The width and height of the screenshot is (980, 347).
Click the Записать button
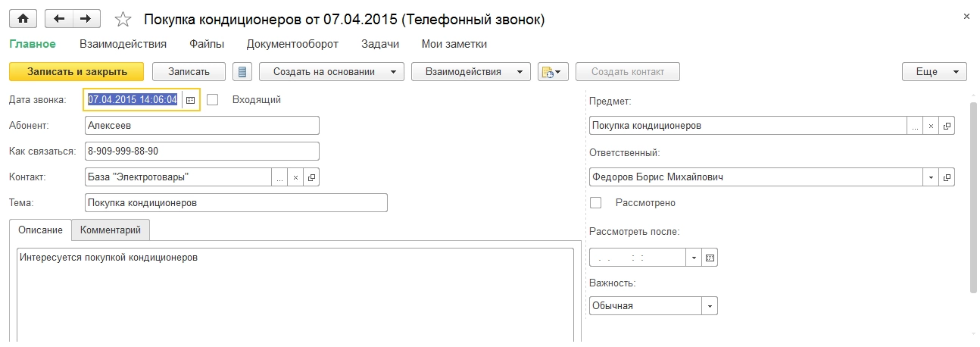[x=189, y=72]
